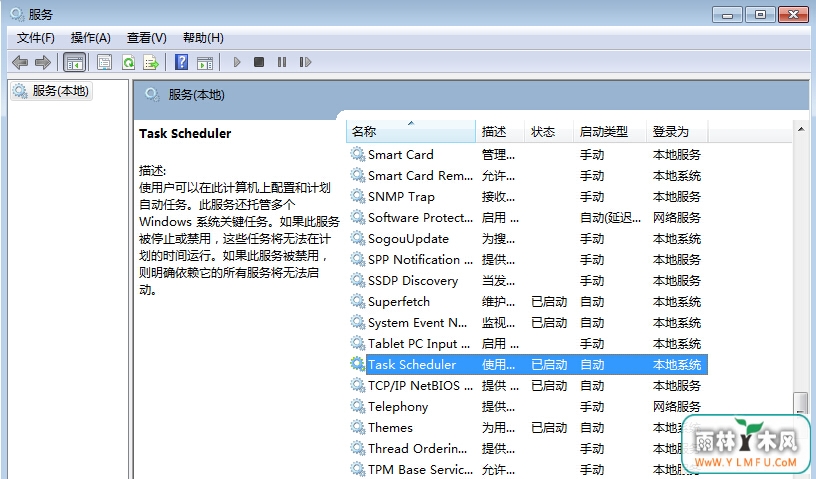Select the SNMP Trap service name
816x479 pixels.
(401, 197)
